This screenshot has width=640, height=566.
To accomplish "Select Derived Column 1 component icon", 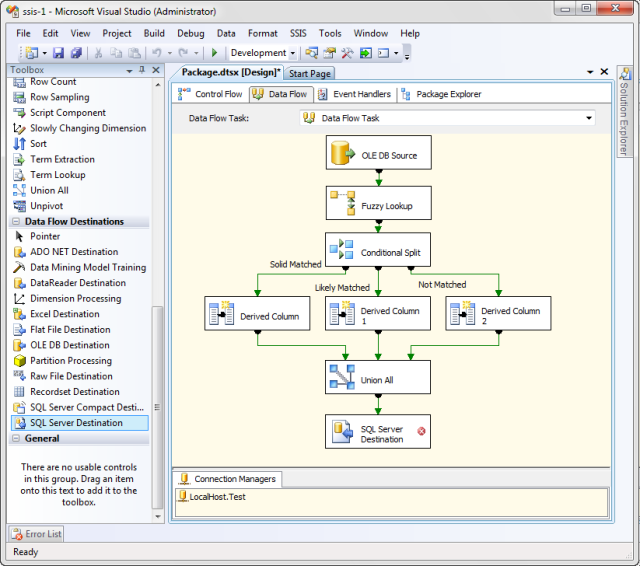I will pyautogui.click(x=342, y=313).
